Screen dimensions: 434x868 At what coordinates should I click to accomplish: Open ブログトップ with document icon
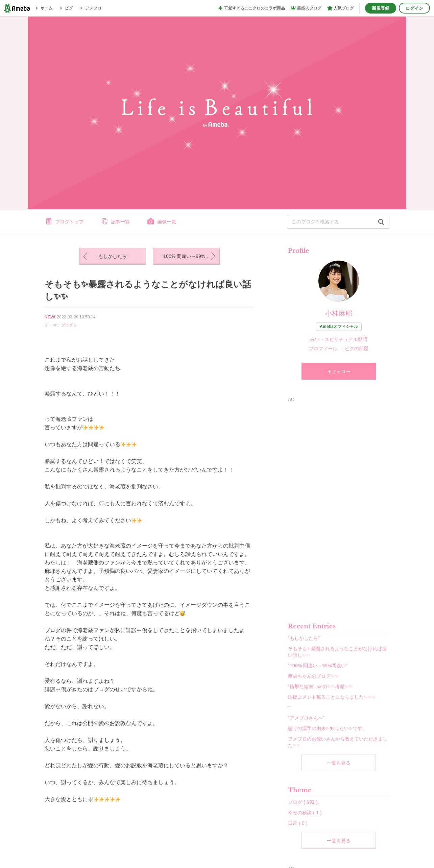49,221
